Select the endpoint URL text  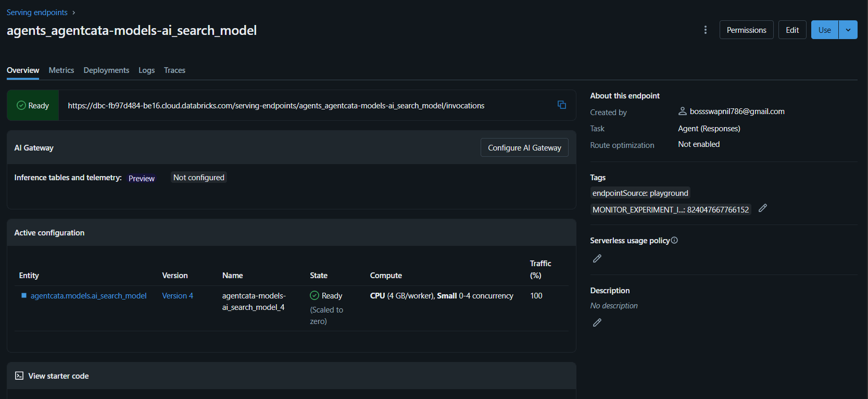click(276, 105)
